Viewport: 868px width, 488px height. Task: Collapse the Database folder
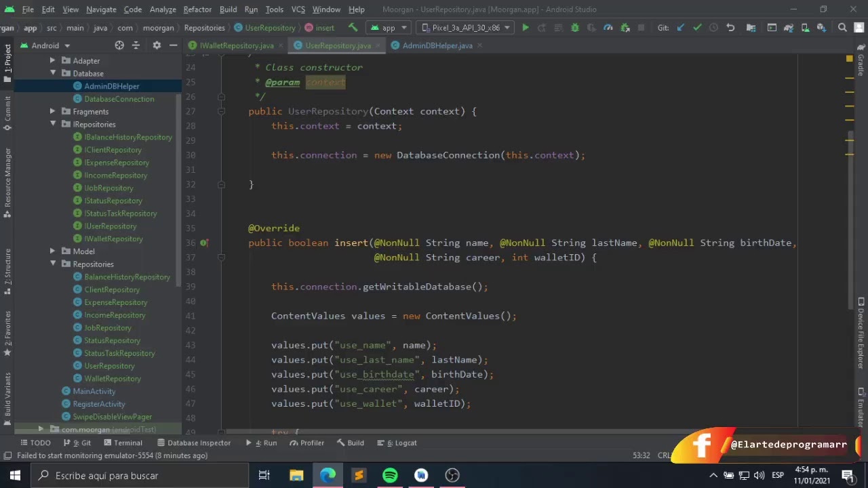tap(53, 73)
